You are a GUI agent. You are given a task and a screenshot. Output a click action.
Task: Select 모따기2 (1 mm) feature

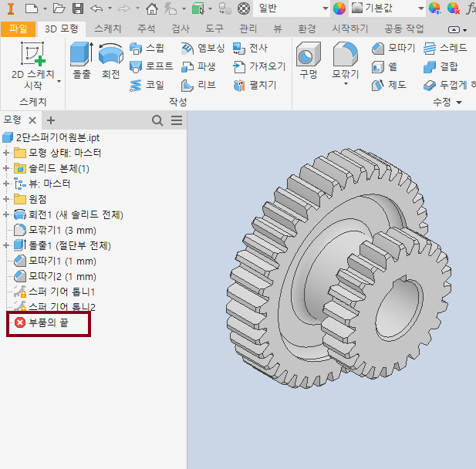(x=55, y=277)
